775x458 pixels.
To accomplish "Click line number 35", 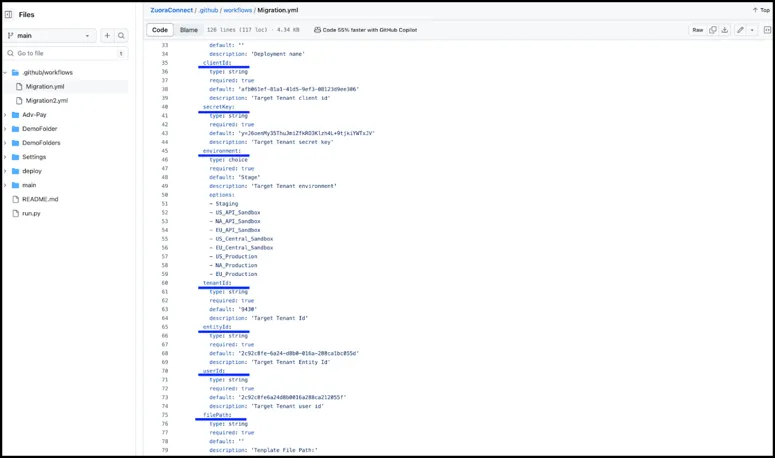I will tap(165, 63).
